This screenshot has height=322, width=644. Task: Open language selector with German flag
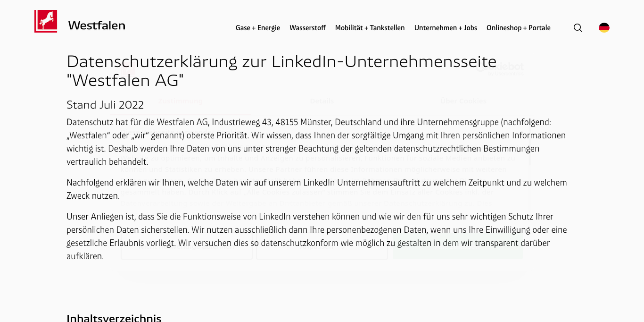(x=604, y=28)
